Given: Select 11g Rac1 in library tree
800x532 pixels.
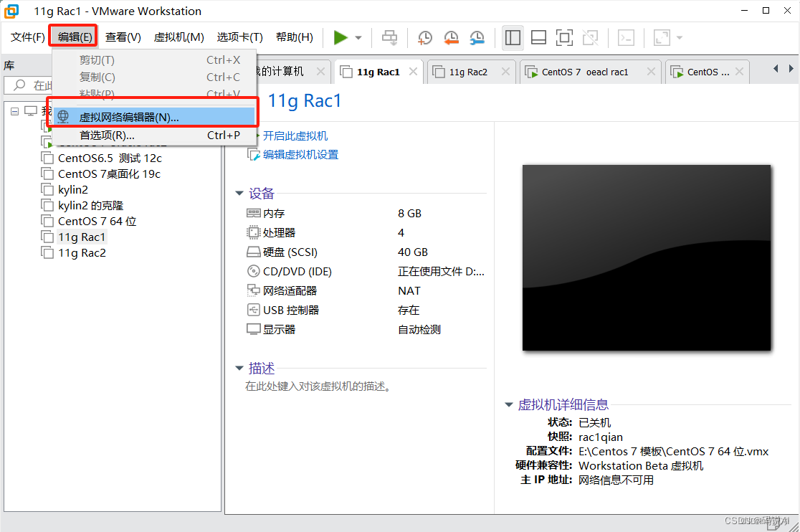Looking at the screenshot, I should pyautogui.click(x=82, y=237).
